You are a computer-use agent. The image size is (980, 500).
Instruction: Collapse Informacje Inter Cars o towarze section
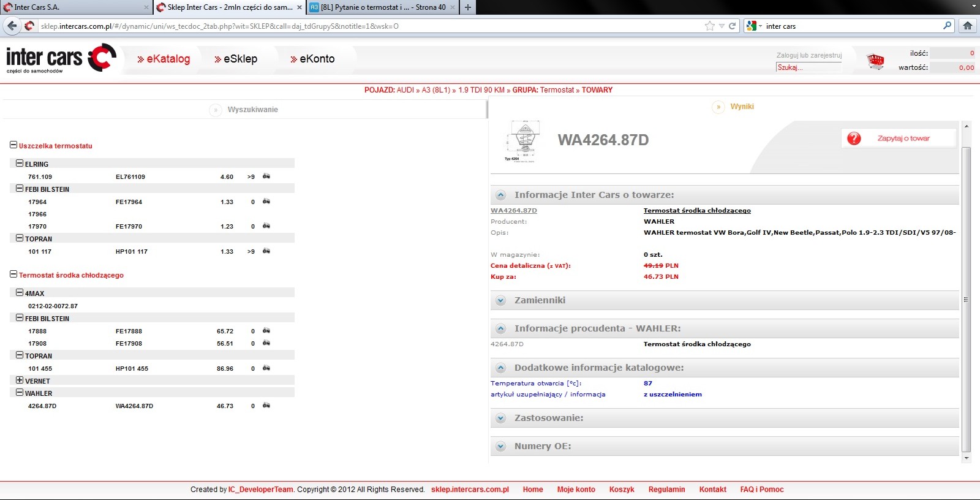[x=501, y=195]
